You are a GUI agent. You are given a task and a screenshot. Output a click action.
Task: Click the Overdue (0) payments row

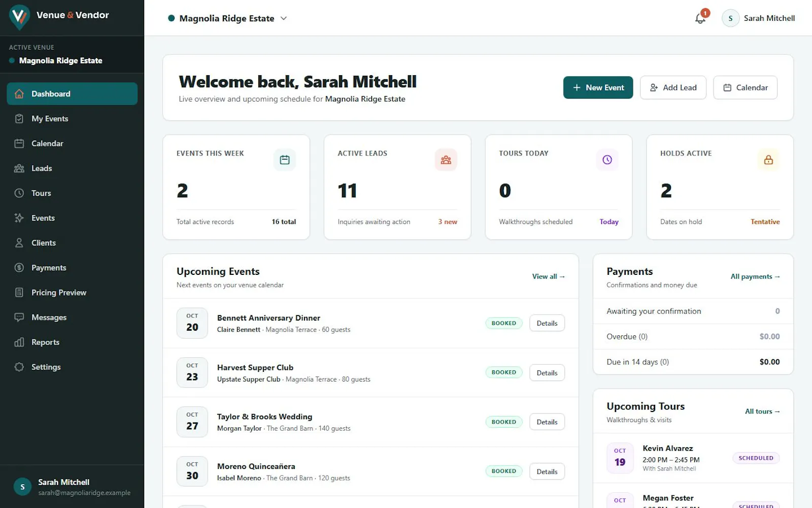point(693,337)
